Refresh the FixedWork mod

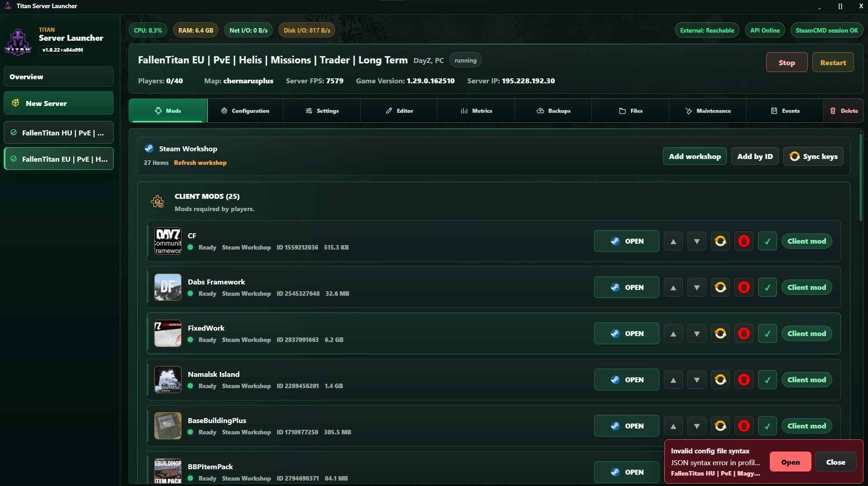[x=720, y=333]
